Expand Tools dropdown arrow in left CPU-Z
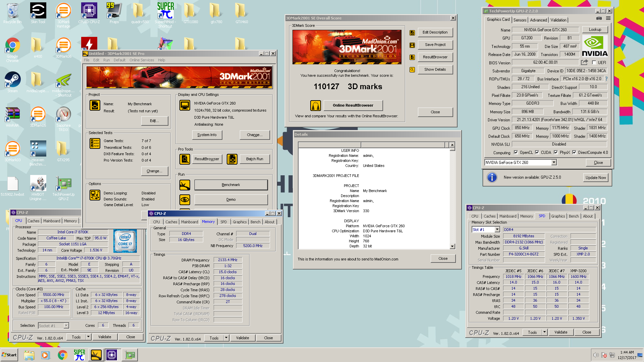 pos(88,337)
